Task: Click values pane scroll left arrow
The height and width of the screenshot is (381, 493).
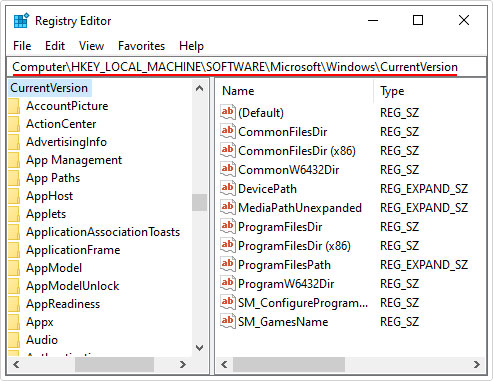Action: pos(224,365)
